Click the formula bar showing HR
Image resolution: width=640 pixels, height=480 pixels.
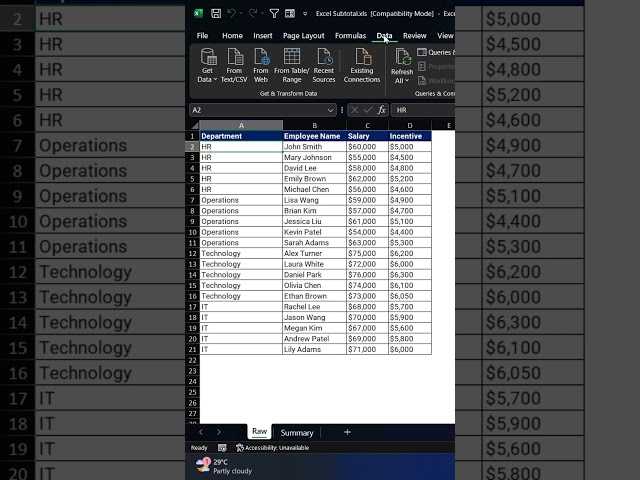pos(423,110)
